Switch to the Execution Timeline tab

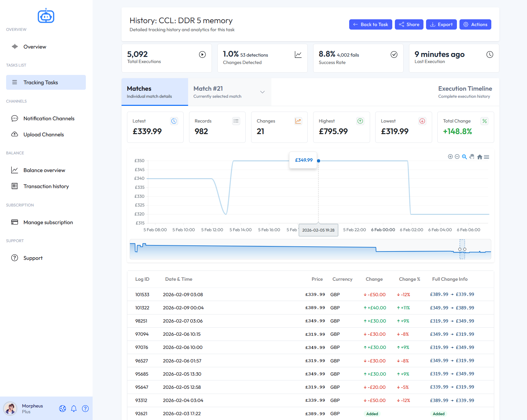465,92
